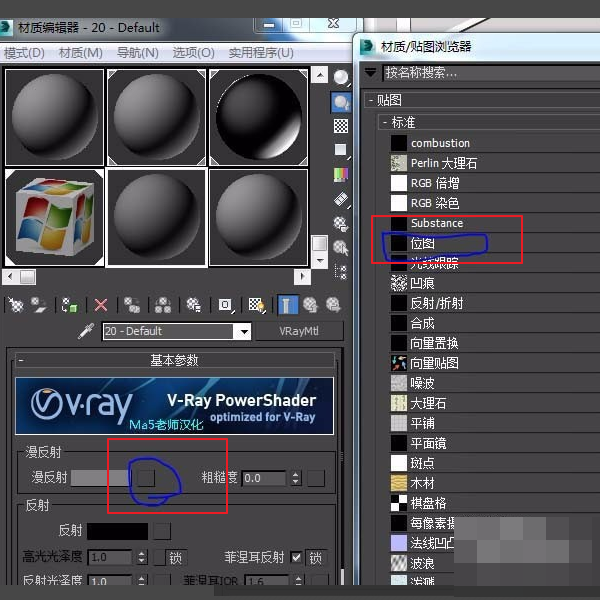The image size is (600, 600).
Task: Click the 粗糙度 spinner arrows
Action: pos(295,478)
